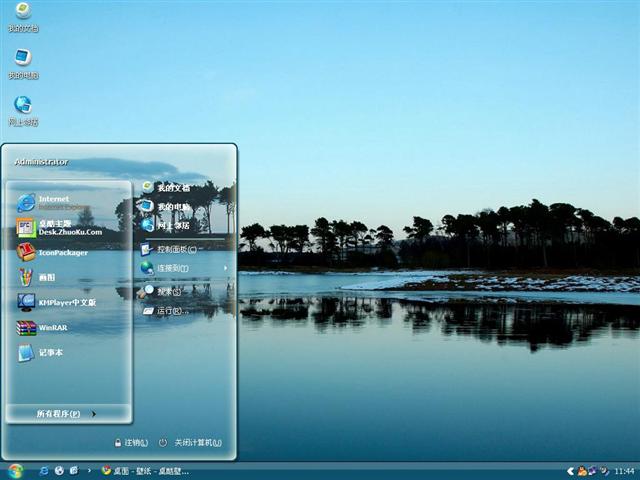Open 我的电脑 icon on the desktop
Screen dimensions: 640x480
click(x=23, y=64)
